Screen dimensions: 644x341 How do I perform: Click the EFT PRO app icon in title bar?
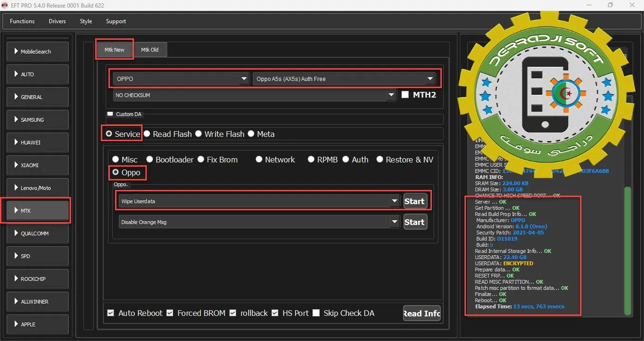point(5,5)
